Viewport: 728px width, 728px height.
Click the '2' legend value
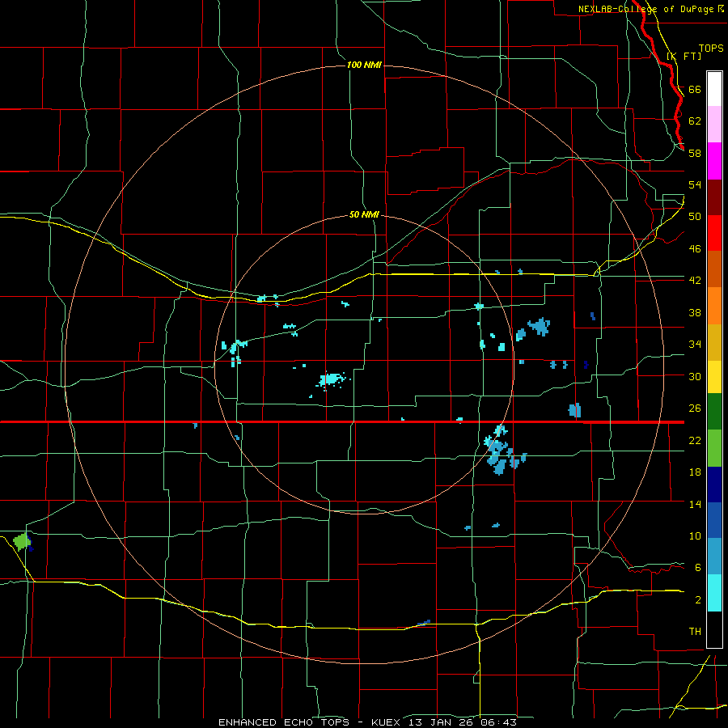[x=697, y=600]
